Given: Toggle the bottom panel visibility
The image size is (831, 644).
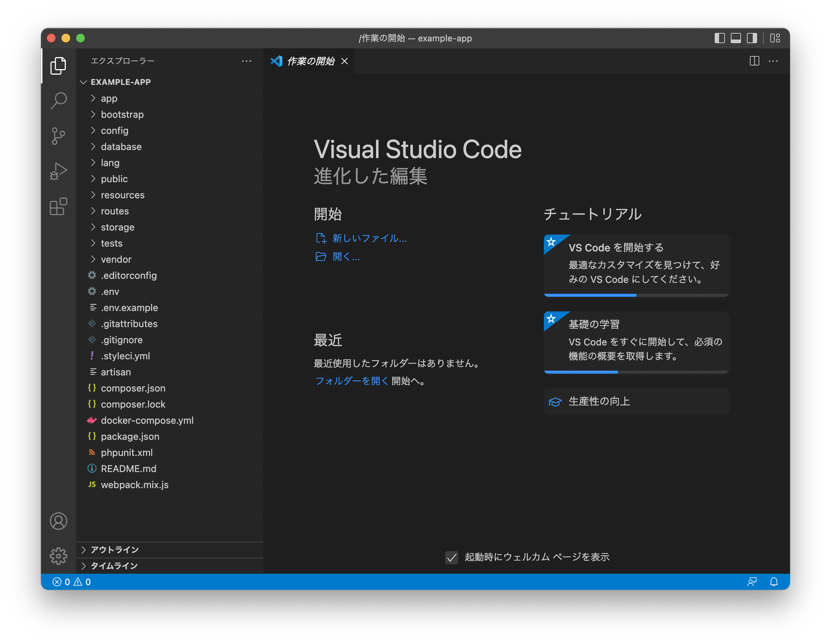Looking at the screenshot, I should point(736,38).
